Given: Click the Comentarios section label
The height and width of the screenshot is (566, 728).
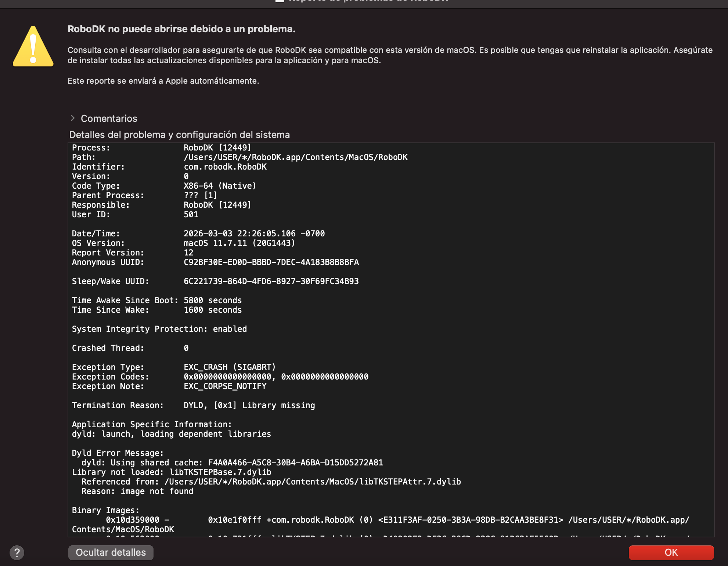Looking at the screenshot, I should point(109,119).
